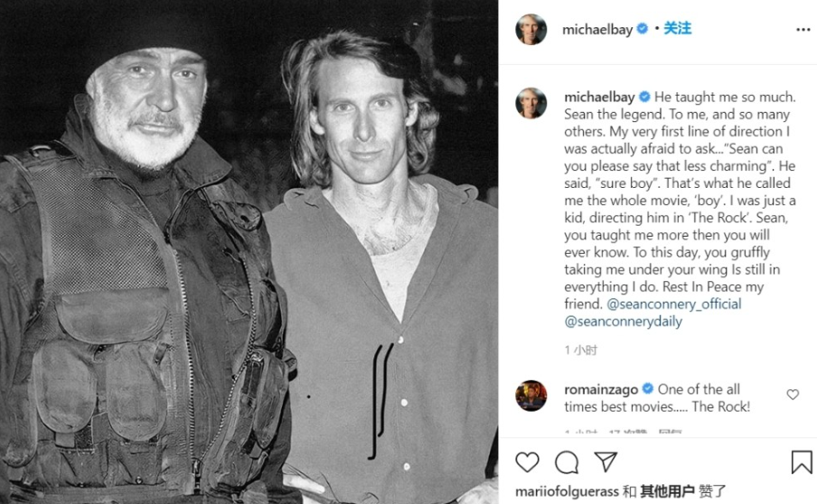Show 其他用户 who liked the post

coord(667,491)
